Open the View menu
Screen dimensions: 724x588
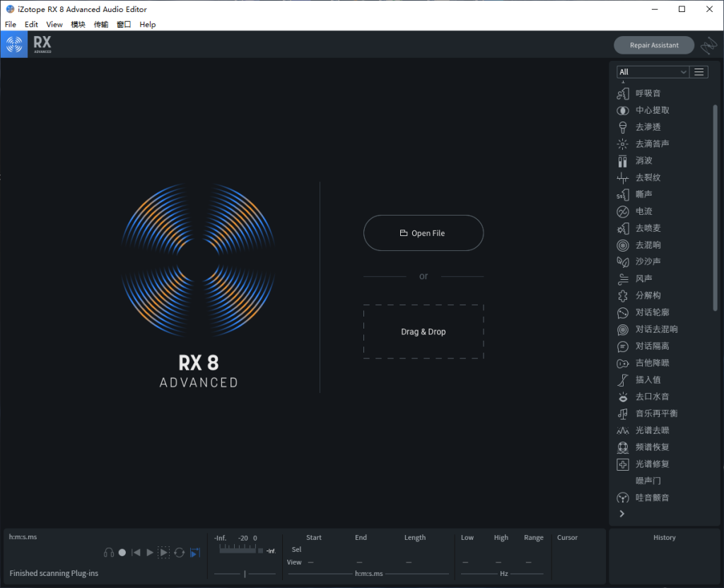54,25
